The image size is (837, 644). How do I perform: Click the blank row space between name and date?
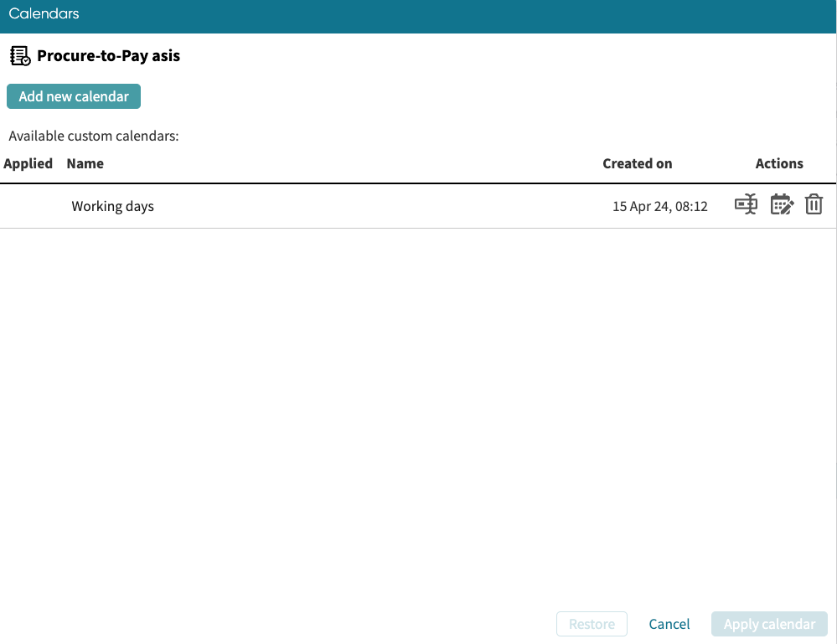377,206
